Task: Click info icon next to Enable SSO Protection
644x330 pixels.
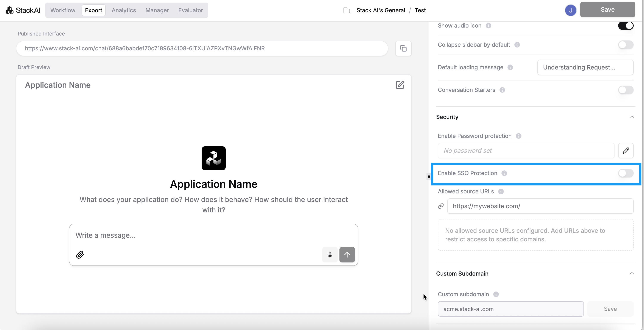Action: [x=504, y=173]
